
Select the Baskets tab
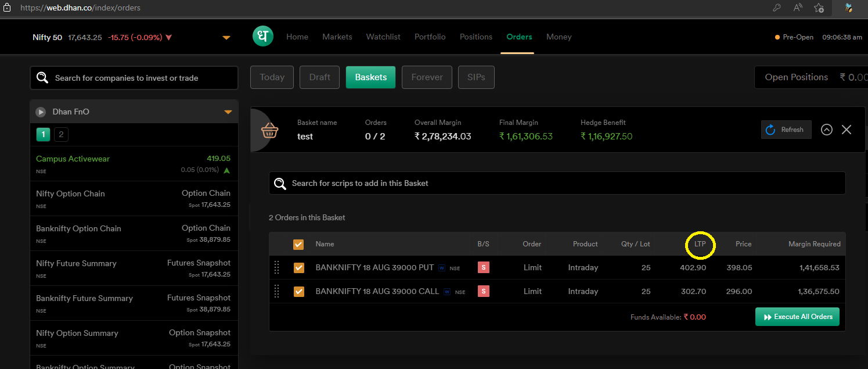[x=371, y=77]
